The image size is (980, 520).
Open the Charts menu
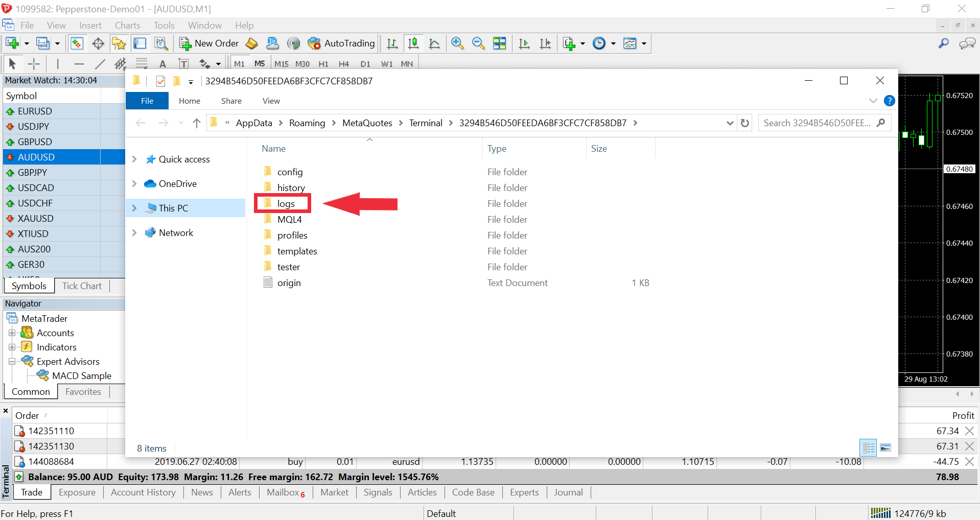click(x=127, y=26)
